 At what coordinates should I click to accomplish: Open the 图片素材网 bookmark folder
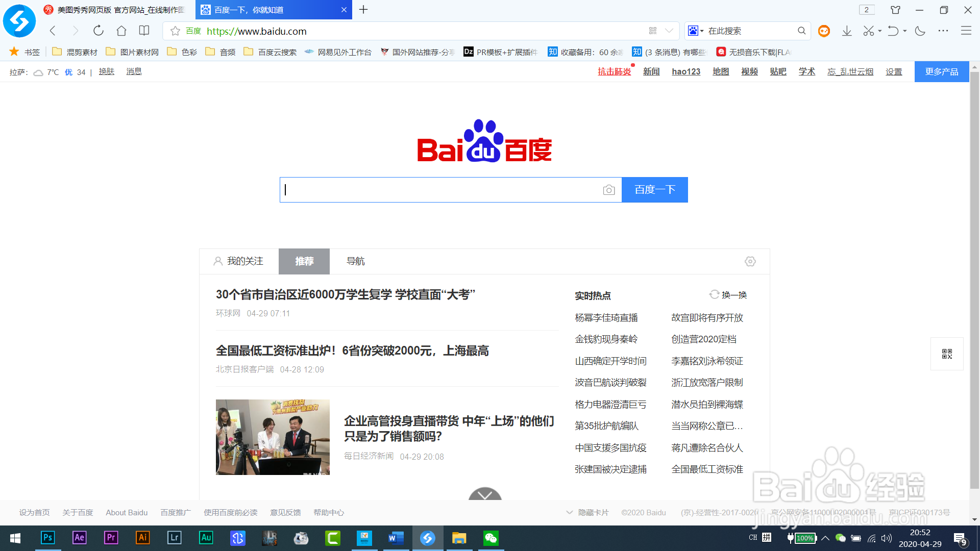pos(132,52)
